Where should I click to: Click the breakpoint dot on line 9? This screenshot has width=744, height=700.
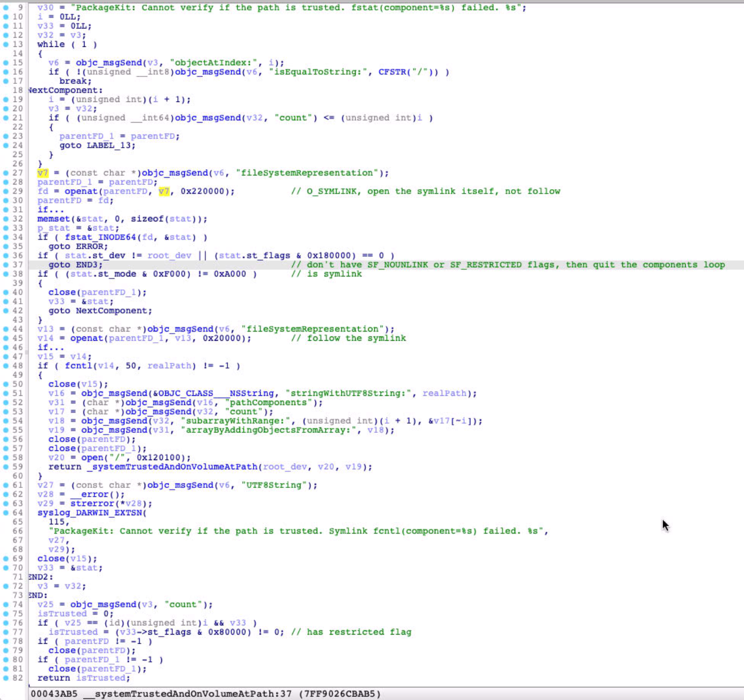pyautogui.click(x=6, y=8)
